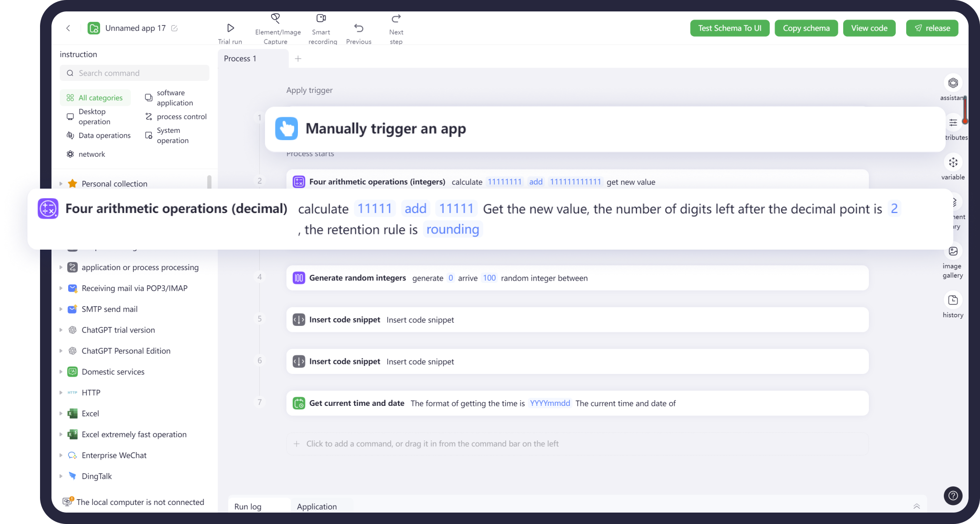
Task: Click the Excel extremely fast operation icon
Action: (72, 434)
